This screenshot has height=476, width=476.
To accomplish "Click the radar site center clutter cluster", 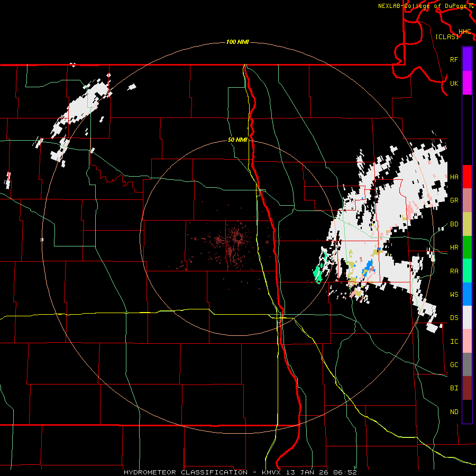I will click(237, 239).
